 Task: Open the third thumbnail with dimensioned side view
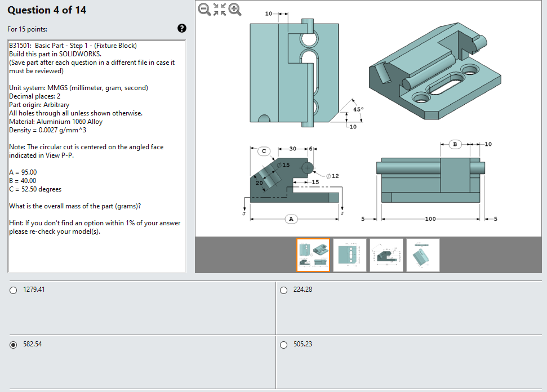386,255
